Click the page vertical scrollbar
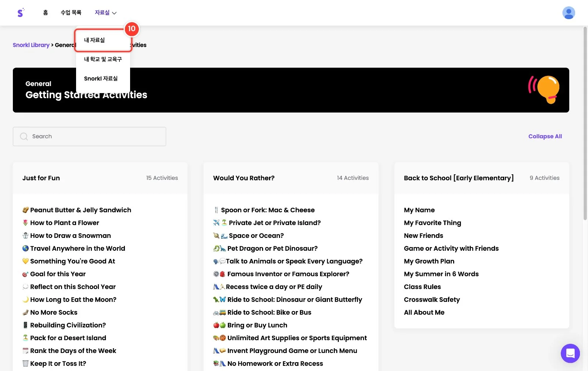 click(585, 123)
